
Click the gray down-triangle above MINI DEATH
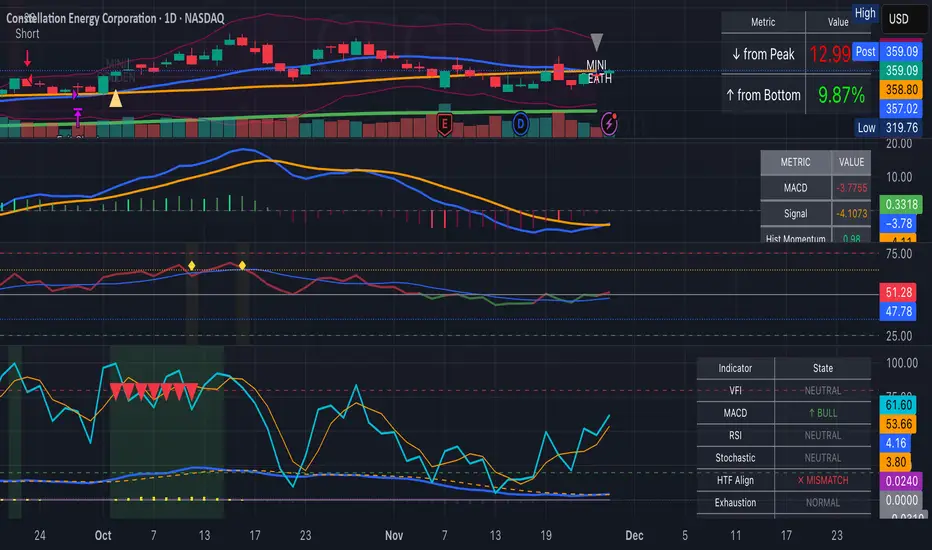pos(597,42)
